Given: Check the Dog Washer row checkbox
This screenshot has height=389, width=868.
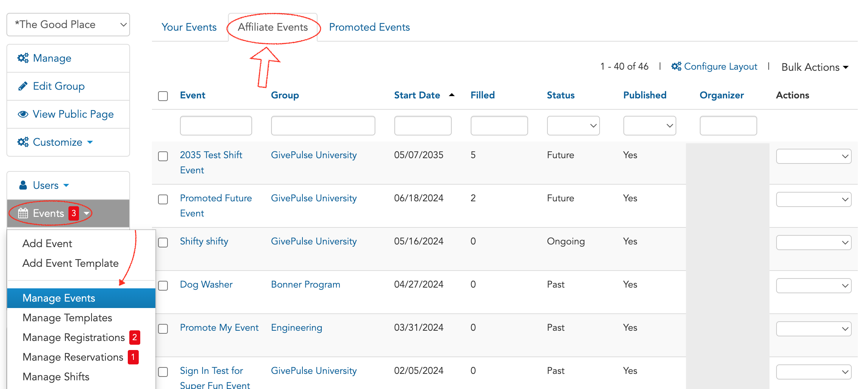Looking at the screenshot, I should (163, 286).
